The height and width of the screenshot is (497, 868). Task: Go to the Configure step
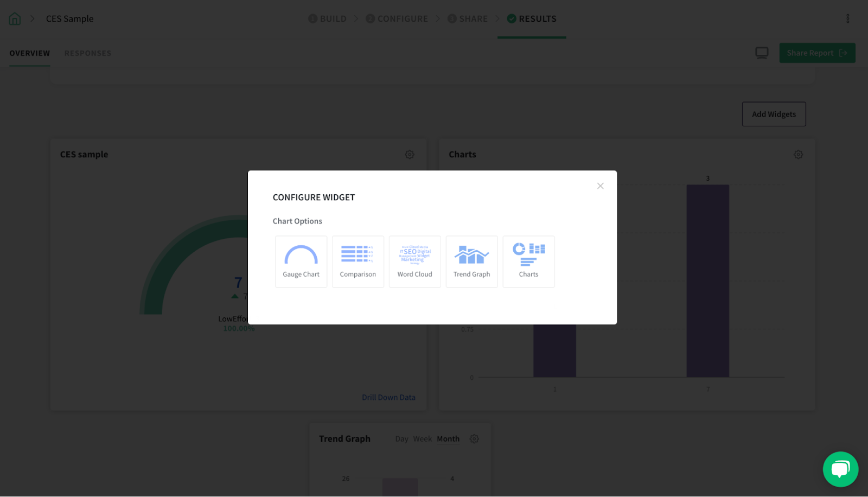[x=397, y=19]
